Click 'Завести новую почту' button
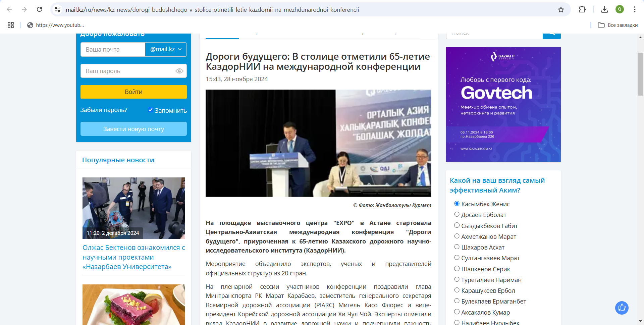This screenshot has width=644, height=325. 133,129
